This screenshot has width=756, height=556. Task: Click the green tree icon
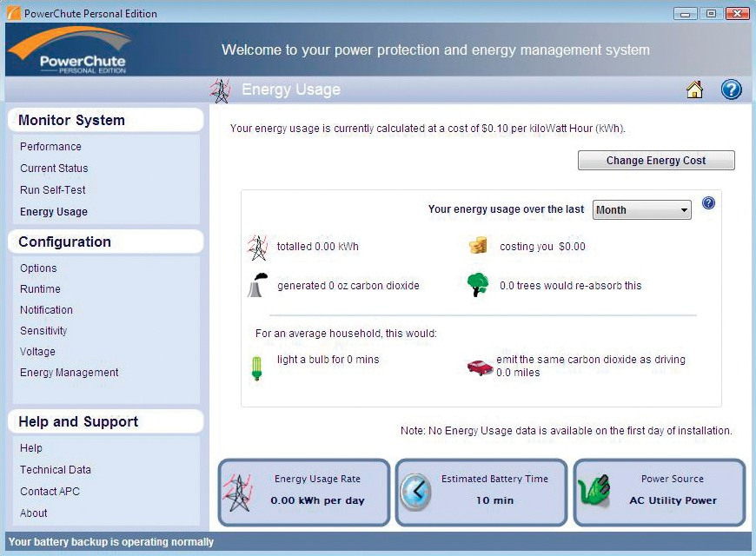[477, 284]
